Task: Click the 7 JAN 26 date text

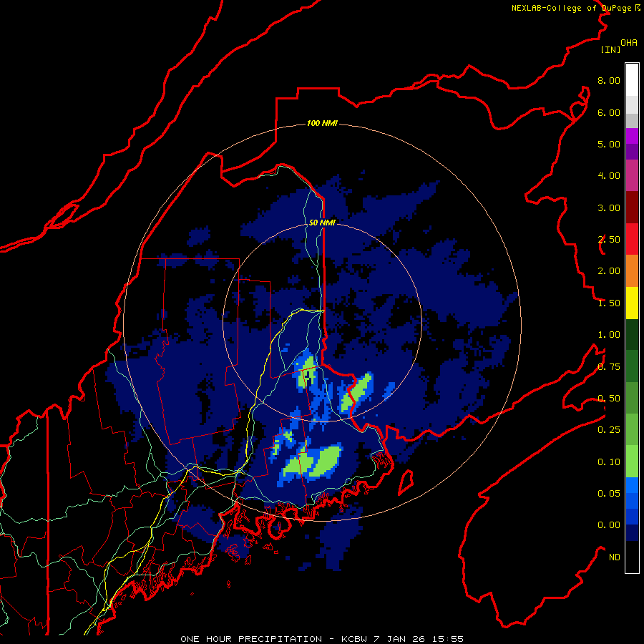Action: coord(399,639)
